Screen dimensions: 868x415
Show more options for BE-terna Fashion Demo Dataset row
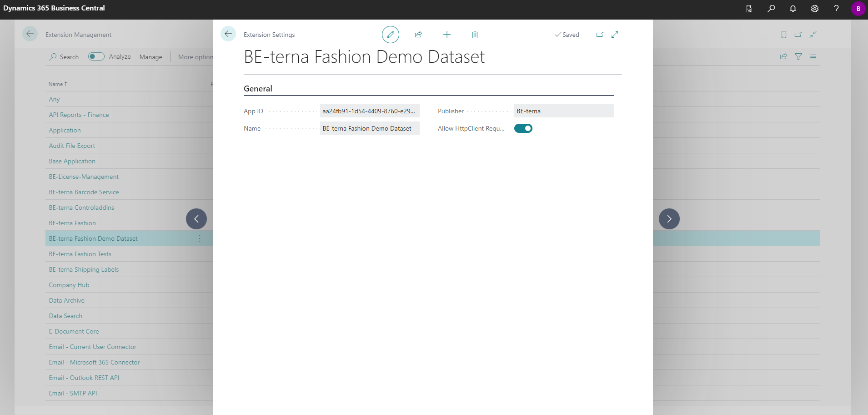pos(200,238)
